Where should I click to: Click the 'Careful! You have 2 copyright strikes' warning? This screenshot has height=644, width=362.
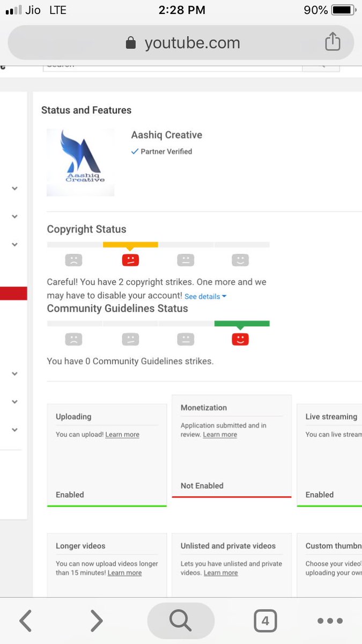coord(157,289)
